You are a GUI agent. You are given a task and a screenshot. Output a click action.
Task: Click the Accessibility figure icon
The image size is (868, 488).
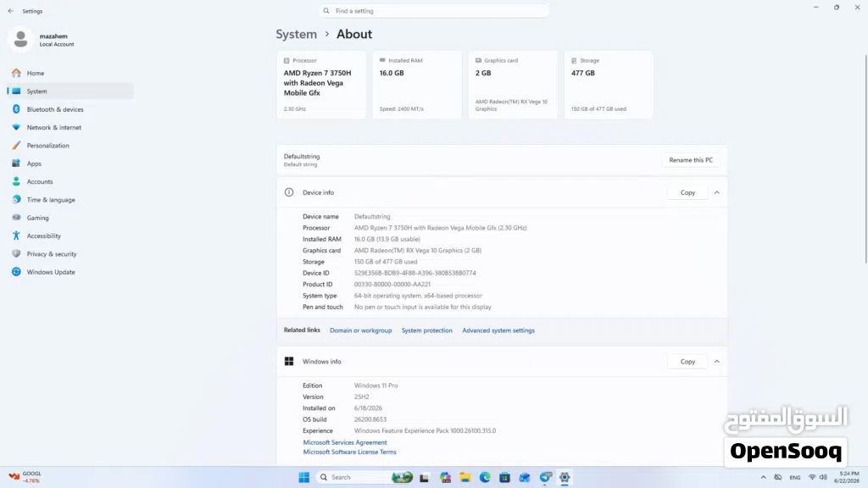click(16, 236)
